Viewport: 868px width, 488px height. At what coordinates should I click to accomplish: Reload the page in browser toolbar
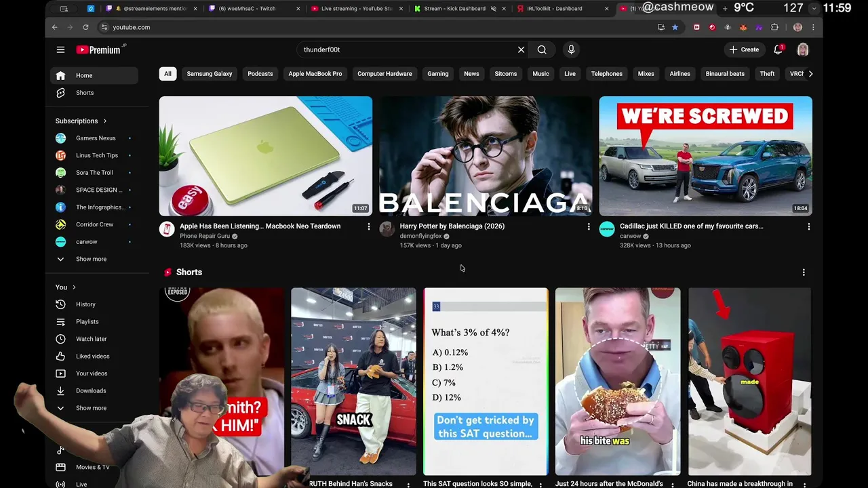[x=85, y=27]
